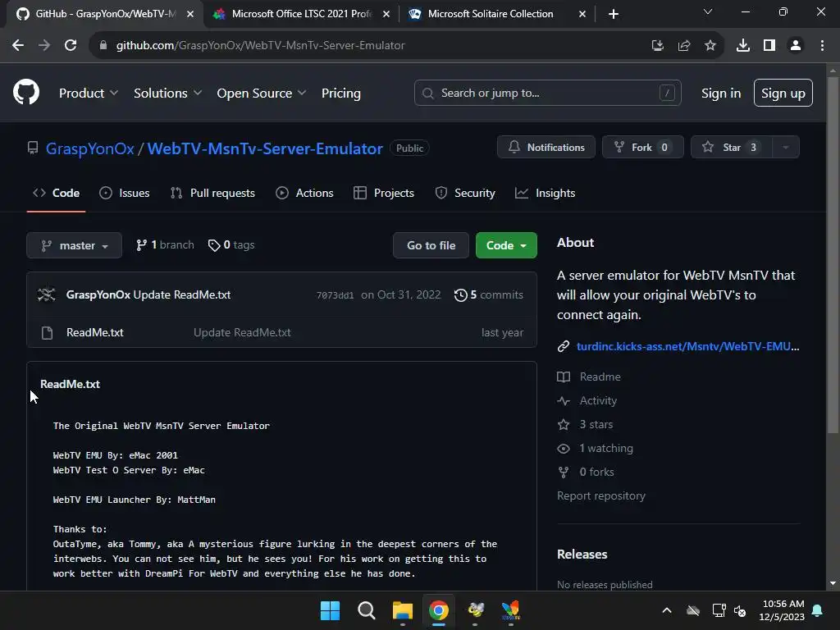The width and height of the screenshot is (840, 630).
Task: View the 5 commits history
Action: pos(489,294)
